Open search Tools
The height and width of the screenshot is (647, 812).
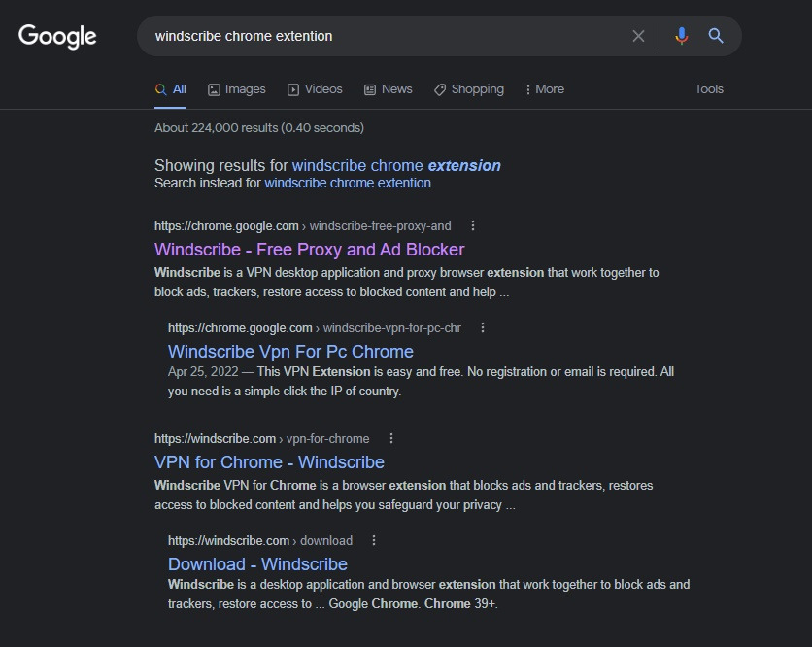click(709, 89)
